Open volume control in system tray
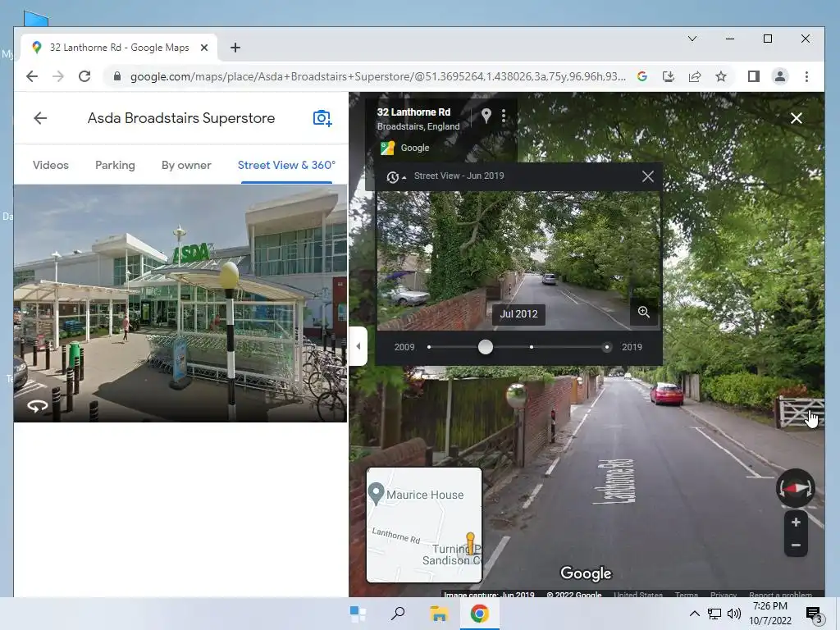The height and width of the screenshot is (630, 840). coord(734,614)
